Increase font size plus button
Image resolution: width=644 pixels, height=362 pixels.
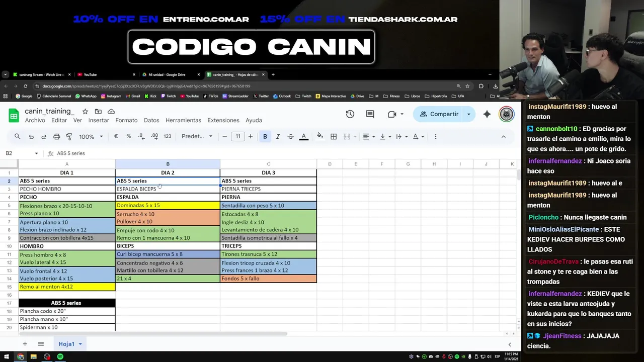(250, 136)
